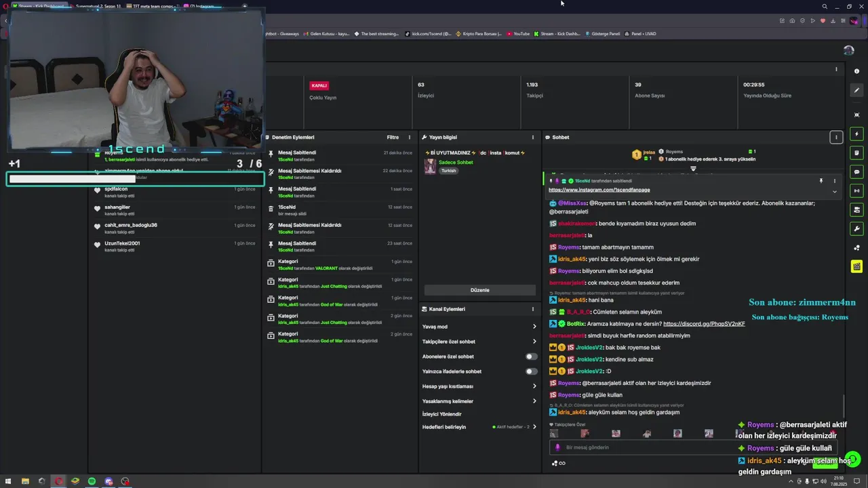Screen dimensions: 868x488
Task: Open pinned message three-dot options
Action: click(x=835, y=181)
